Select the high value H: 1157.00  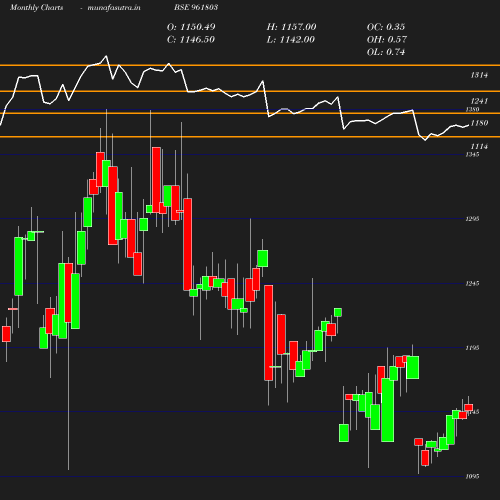(291, 27)
